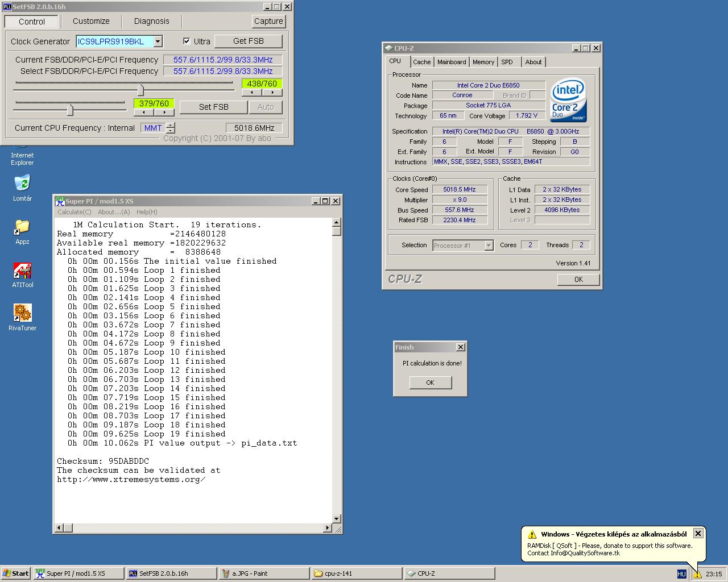Viewport: 728px width, 582px height.
Task: Click the right arrow below 379/760
Action: tap(164, 112)
